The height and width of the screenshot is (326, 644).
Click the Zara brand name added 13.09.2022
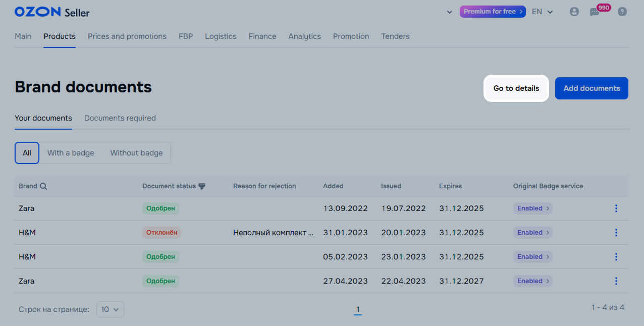[27, 208]
